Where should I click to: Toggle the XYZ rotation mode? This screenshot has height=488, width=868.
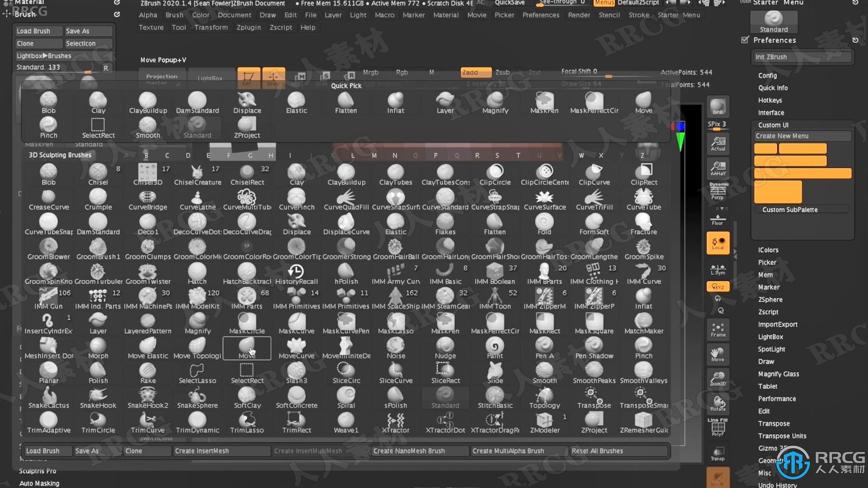(x=718, y=286)
